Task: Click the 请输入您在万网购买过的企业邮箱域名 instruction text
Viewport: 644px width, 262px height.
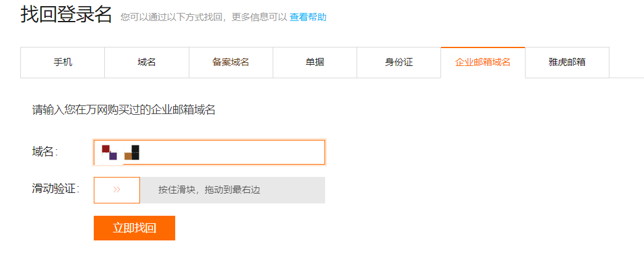Action: (124, 110)
